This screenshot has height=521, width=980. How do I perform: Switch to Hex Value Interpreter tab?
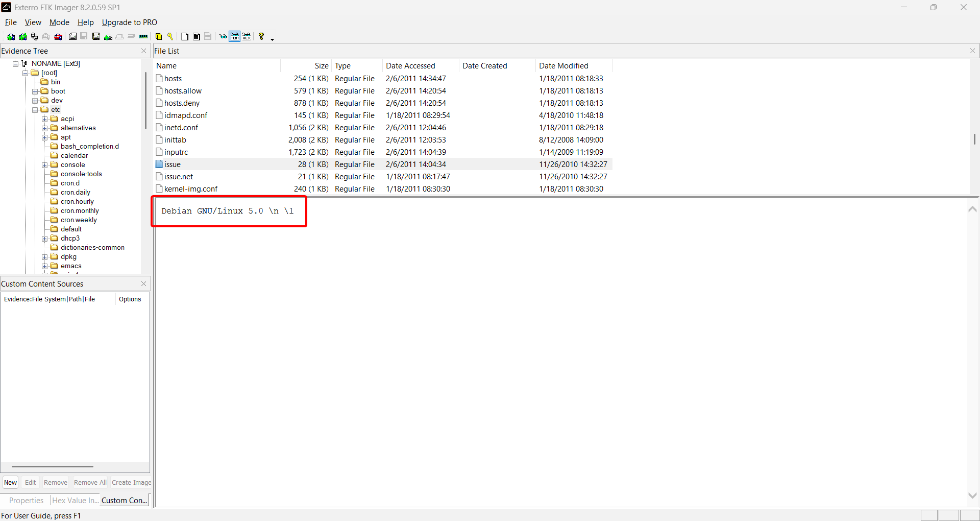tap(76, 501)
